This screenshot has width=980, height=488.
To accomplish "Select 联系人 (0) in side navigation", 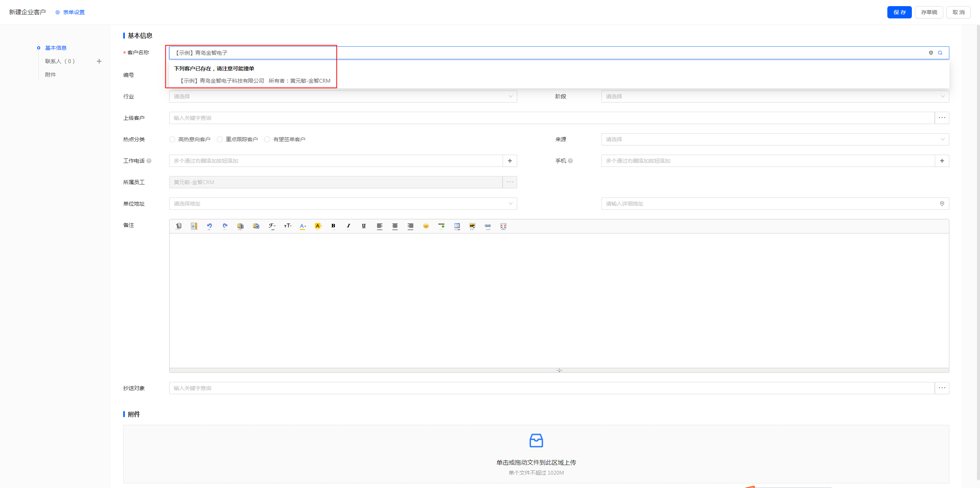I will point(60,61).
